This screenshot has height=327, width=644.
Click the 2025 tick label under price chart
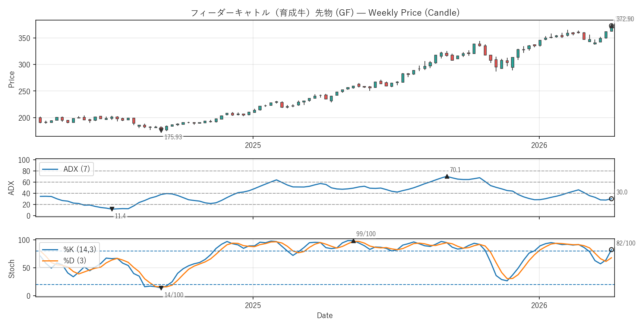coord(253,145)
